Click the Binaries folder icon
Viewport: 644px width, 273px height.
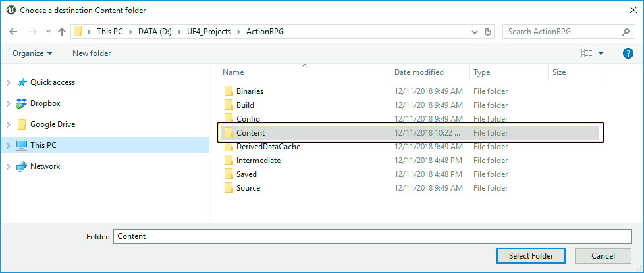tap(228, 91)
